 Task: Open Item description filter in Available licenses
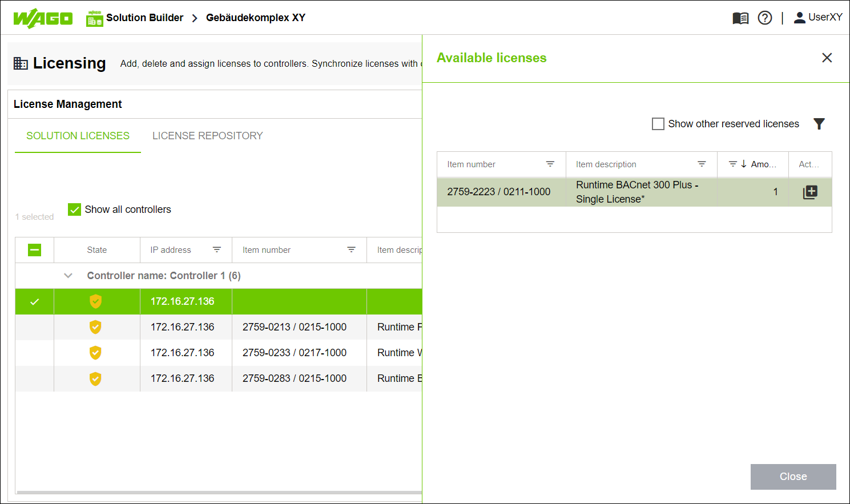tap(702, 164)
